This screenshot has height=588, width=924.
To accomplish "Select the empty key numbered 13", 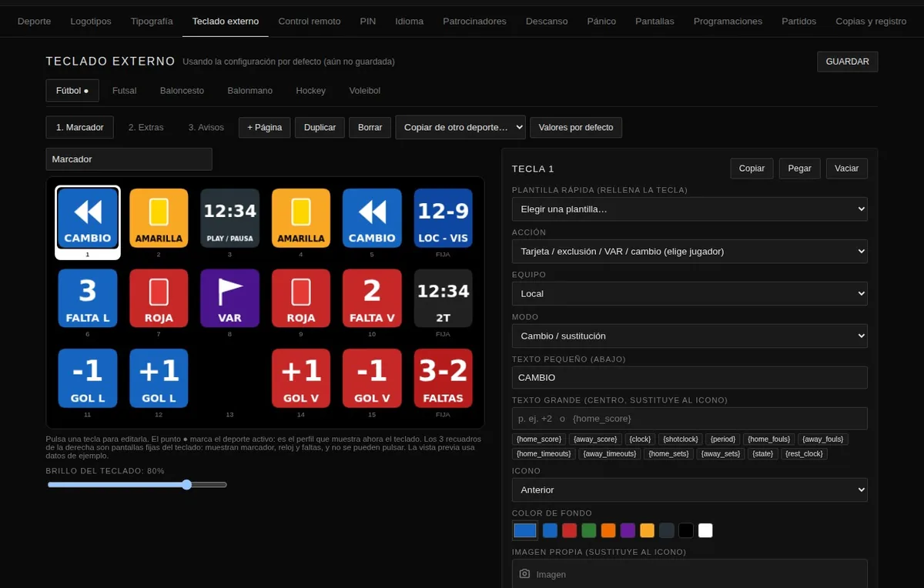I will pyautogui.click(x=229, y=378).
